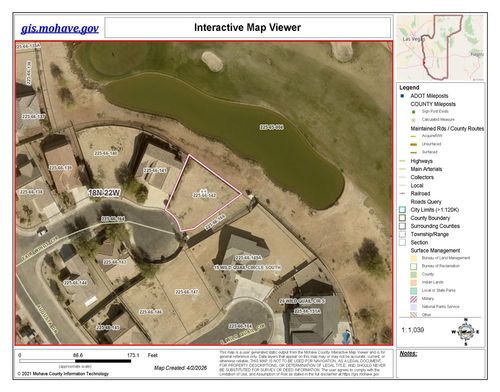
Task: Click the County Boundary box symbol
Action: (403, 218)
